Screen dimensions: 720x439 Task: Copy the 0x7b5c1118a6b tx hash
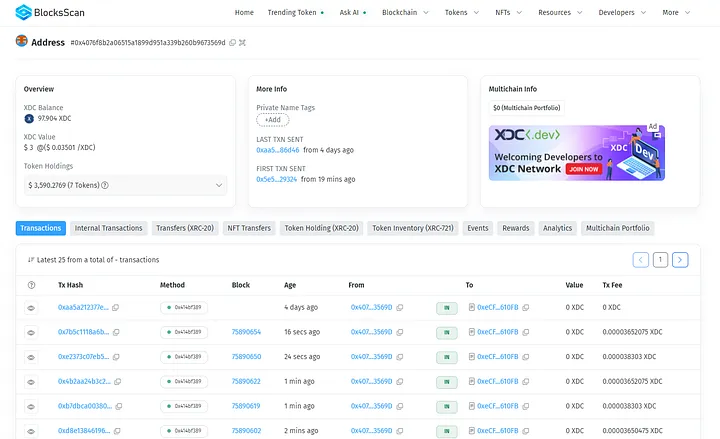(116, 331)
